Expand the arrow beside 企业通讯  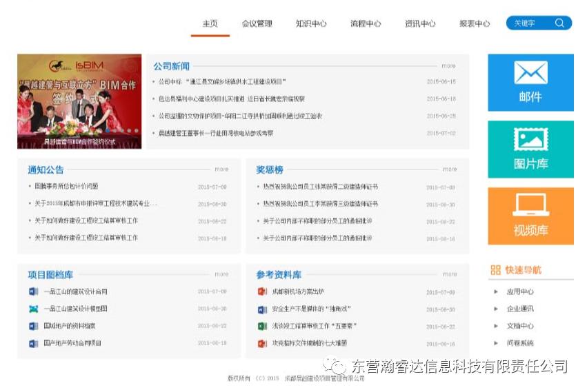pyautogui.click(x=496, y=309)
